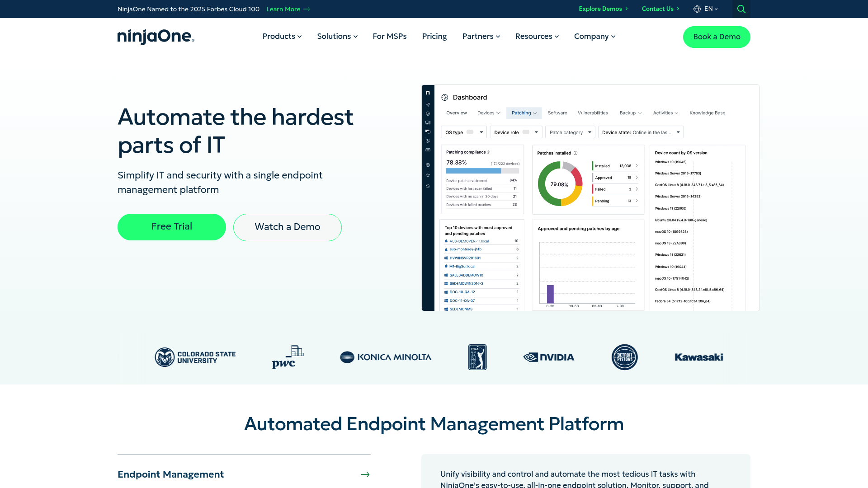
Task: Click the star favorites icon in the sidebar
Action: pyautogui.click(x=428, y=175)
